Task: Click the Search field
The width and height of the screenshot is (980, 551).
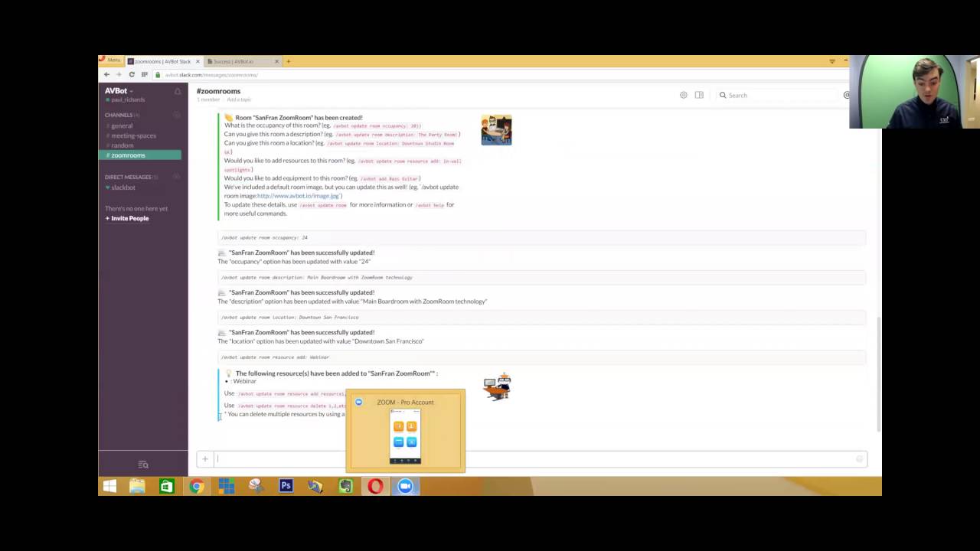Action: (x=777, y=95)
